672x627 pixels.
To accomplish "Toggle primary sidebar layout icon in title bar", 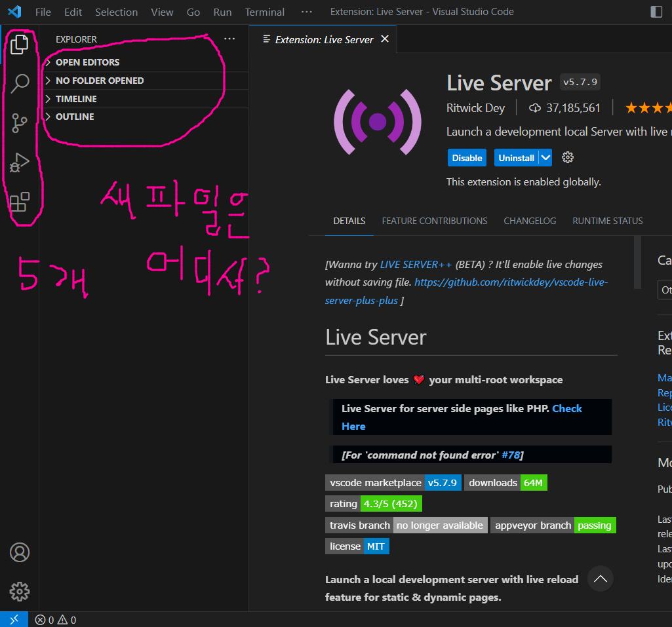I will coord(656,12).
